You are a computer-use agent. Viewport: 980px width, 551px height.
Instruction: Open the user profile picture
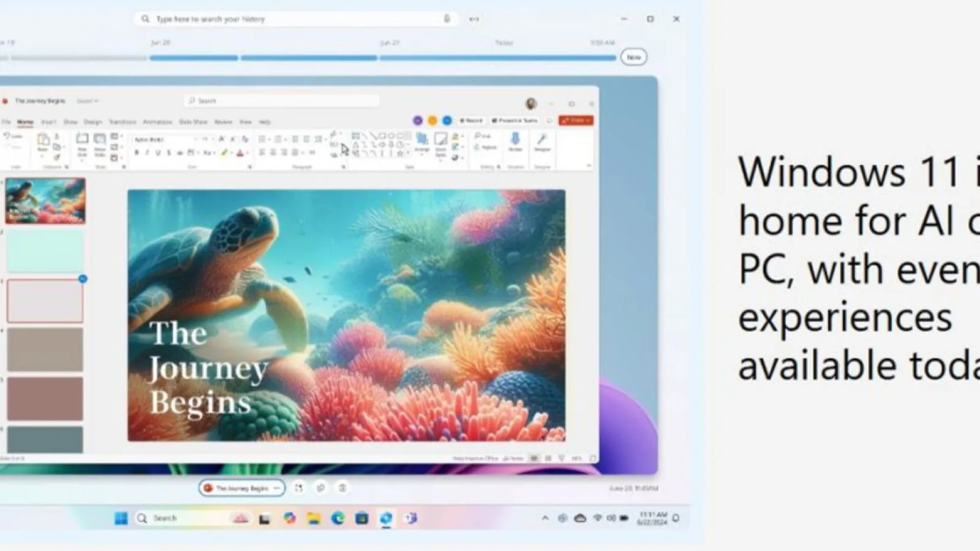coord(531,103)
